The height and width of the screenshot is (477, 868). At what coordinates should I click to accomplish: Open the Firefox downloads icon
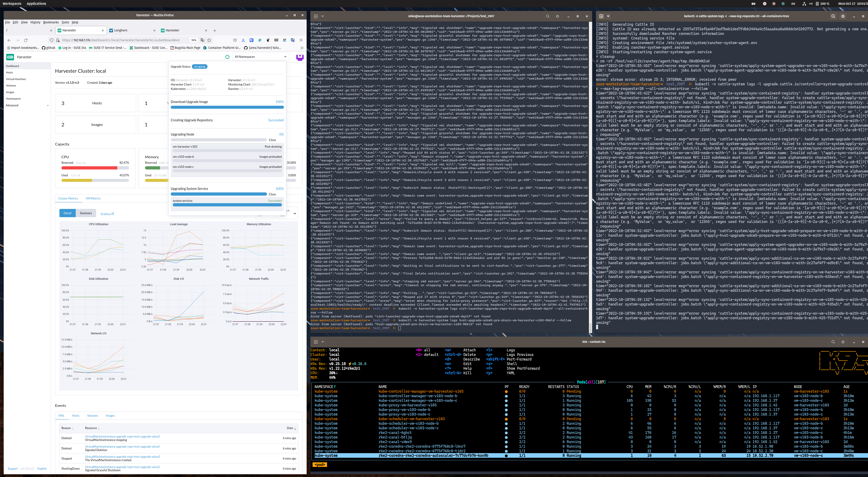tap(243, 40)
